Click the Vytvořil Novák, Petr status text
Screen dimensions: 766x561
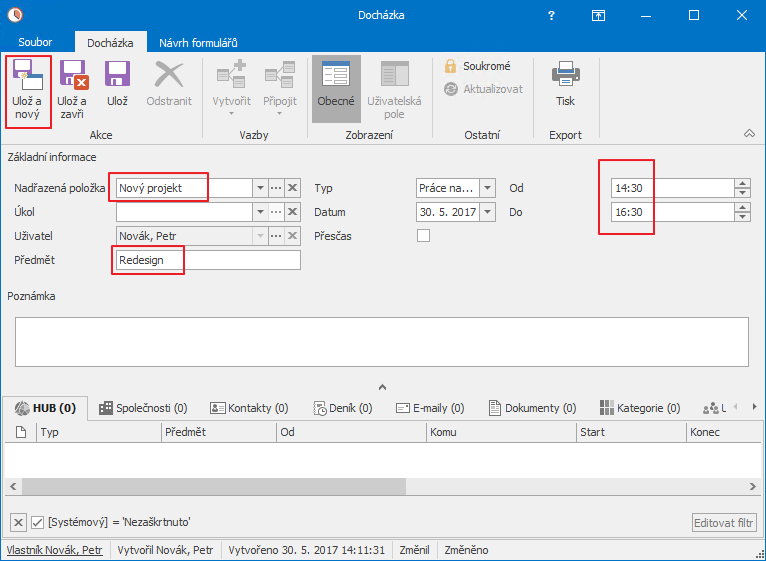(x=166, y=550)
